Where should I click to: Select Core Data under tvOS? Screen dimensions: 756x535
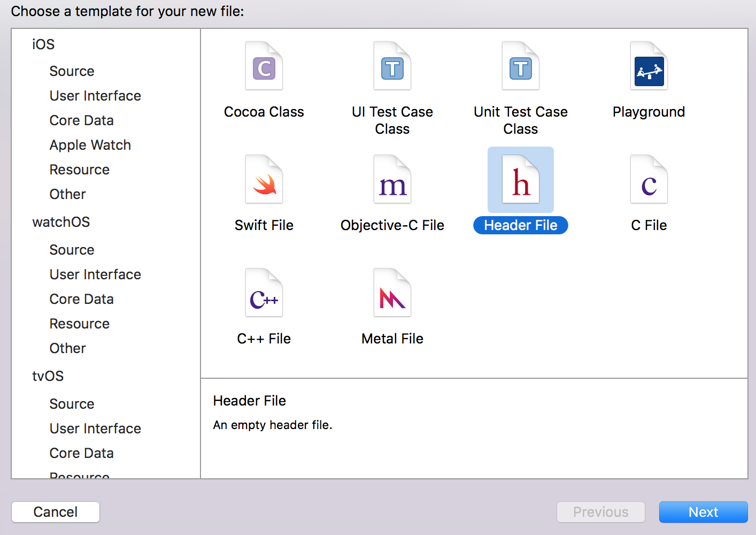pos(81,453)
